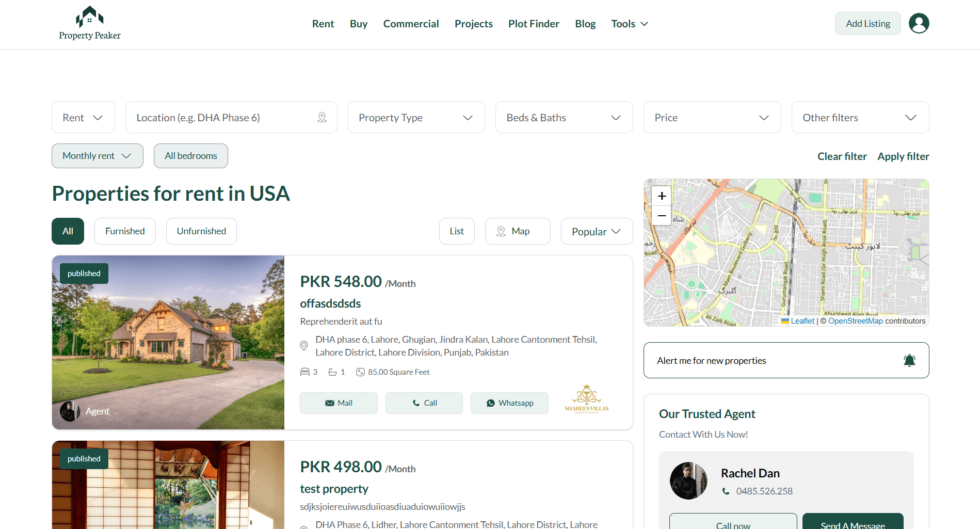
Task: Open the Popular sort dropdown
Action: click(597, 231)
